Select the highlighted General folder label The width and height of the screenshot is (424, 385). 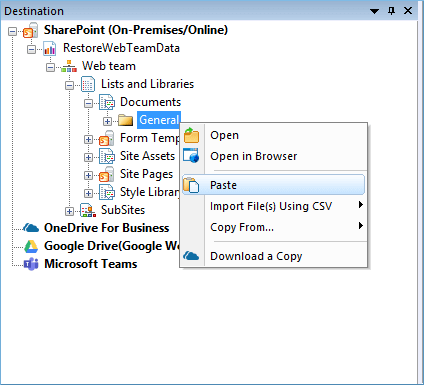coord(159,120)
